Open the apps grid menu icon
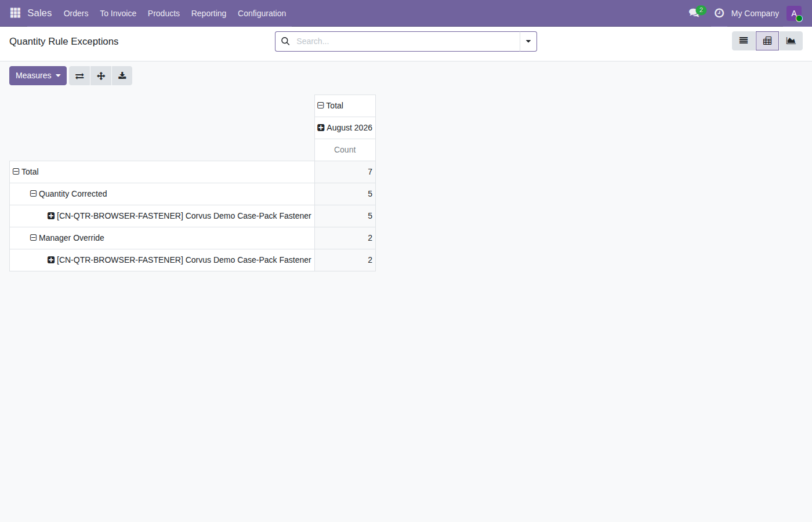Screen dimensions: 812x522 pos(16,13)
